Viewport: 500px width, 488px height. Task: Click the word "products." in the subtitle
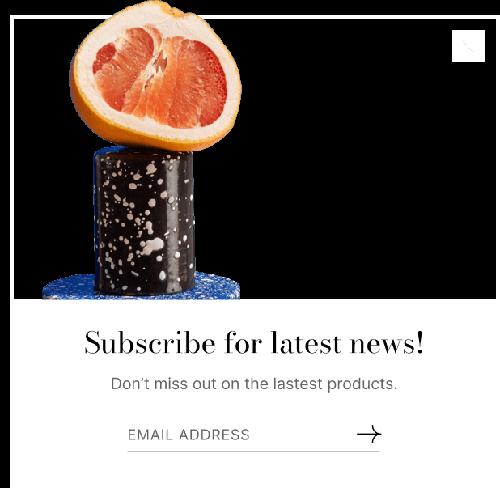362,385
